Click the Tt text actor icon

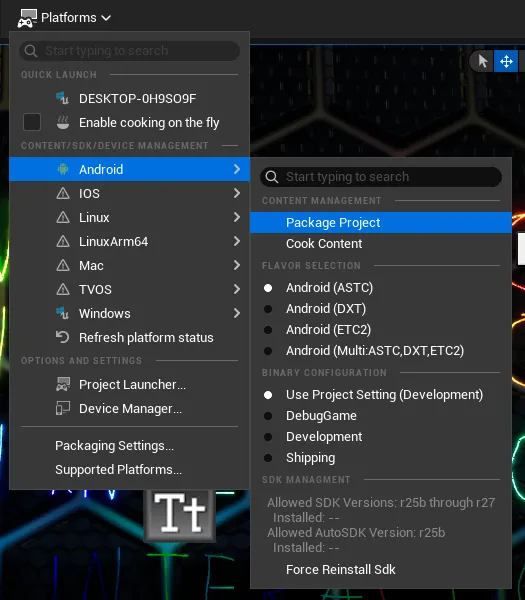point(180,515)
